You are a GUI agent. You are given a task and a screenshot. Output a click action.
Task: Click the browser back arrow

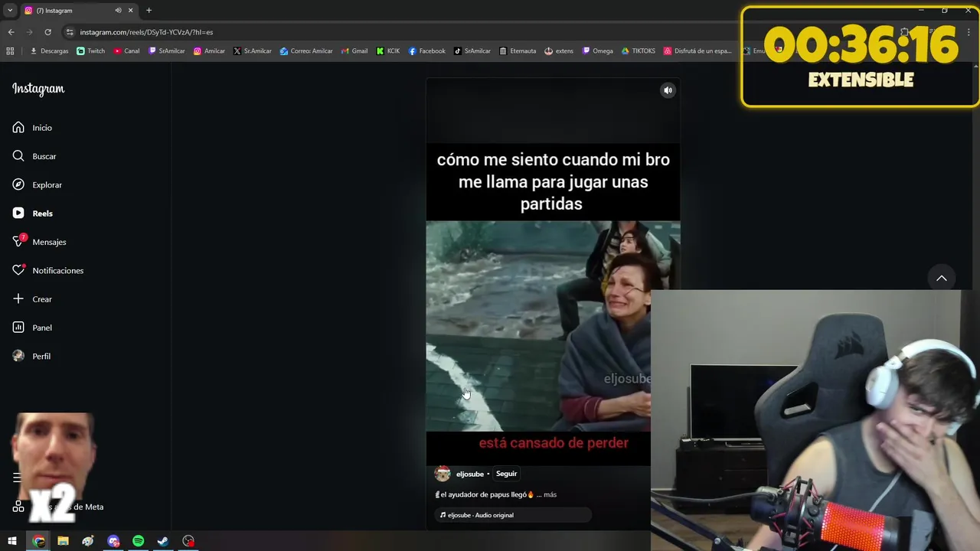[x=11, y=32]
